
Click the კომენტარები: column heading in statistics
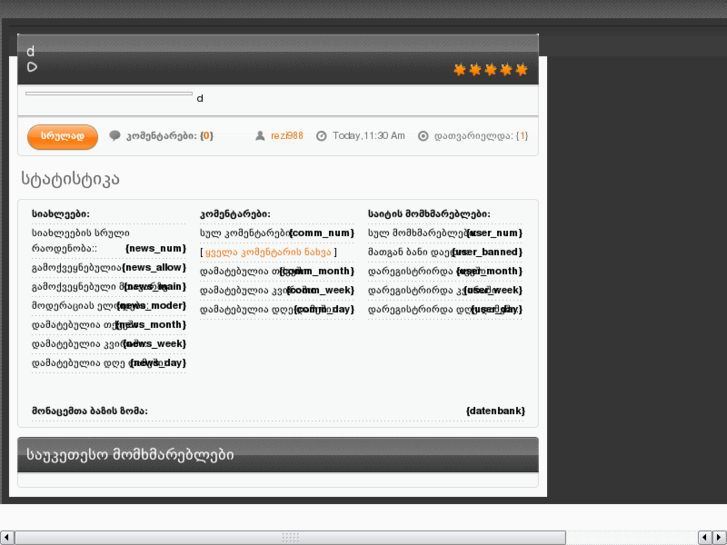pyautogui.click(x=235, y=214)
